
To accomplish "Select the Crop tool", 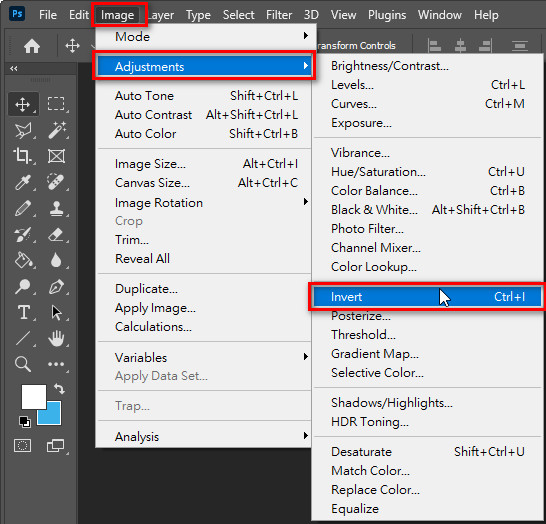I will pyautogui.click(x=22, y=156).
